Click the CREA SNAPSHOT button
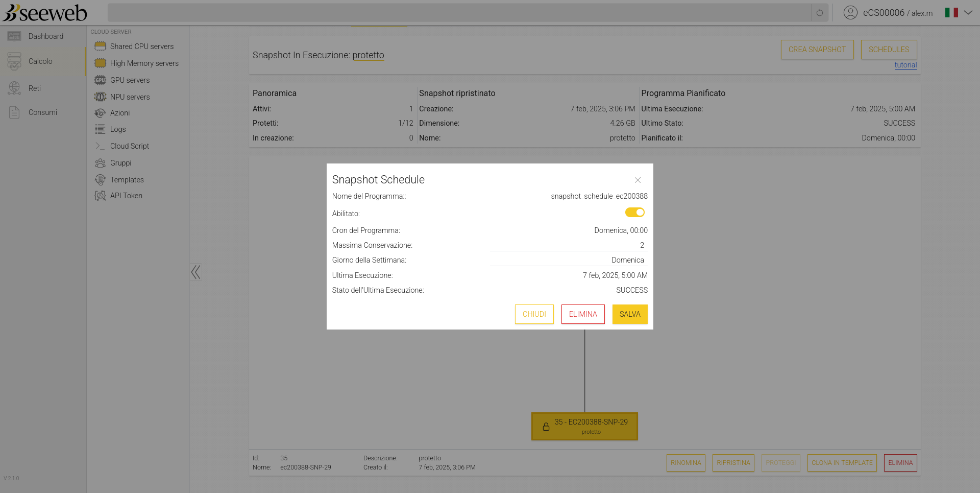 817,50
